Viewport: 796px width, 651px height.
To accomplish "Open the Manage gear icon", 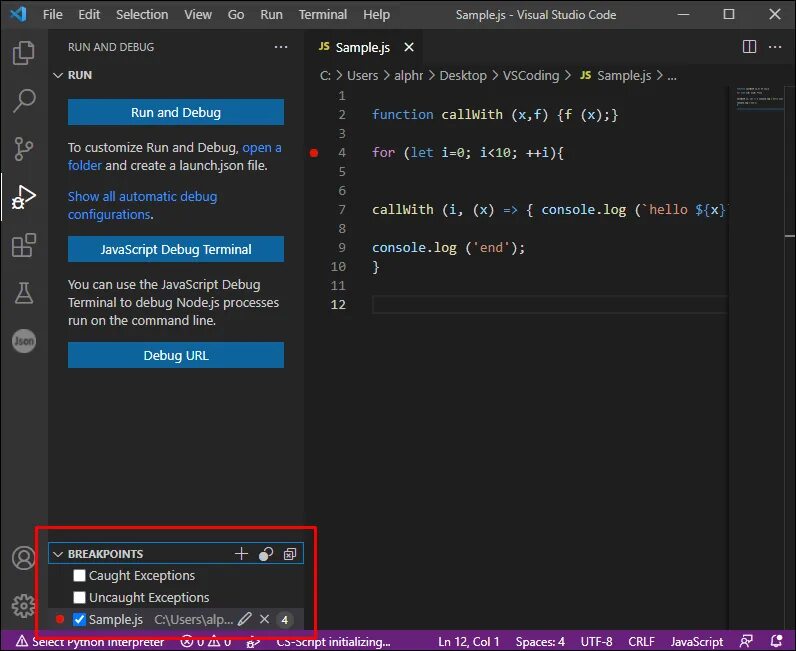I will pos(23,605).
